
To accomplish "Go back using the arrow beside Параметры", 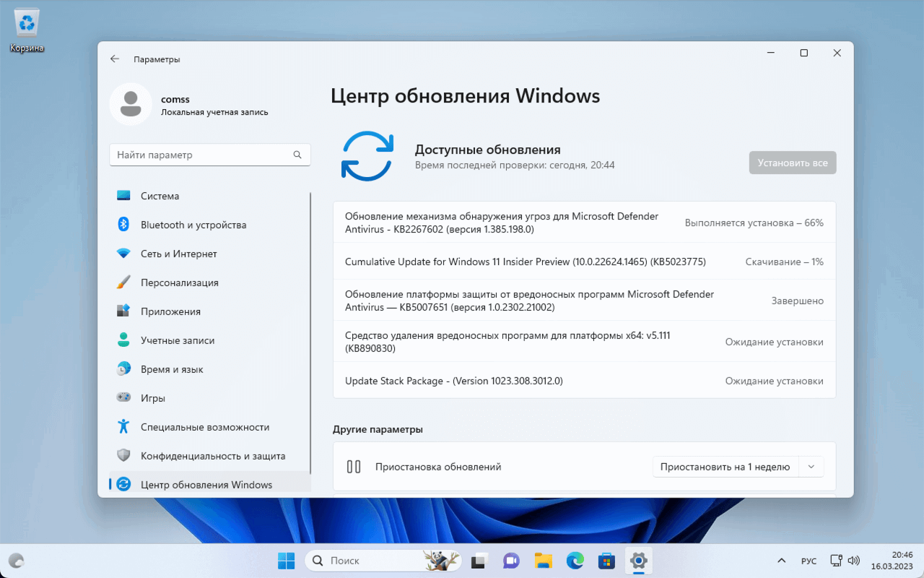I will pyautogui.click(x=115, y=59).
